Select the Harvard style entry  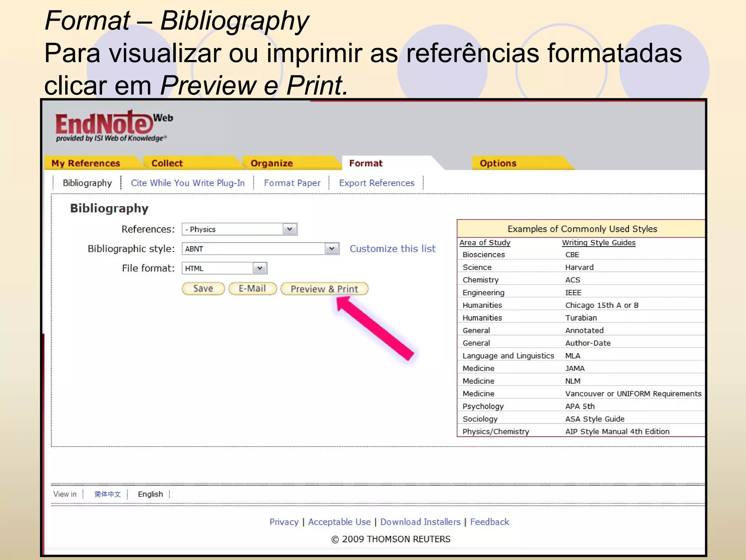[x=579, y=267]
